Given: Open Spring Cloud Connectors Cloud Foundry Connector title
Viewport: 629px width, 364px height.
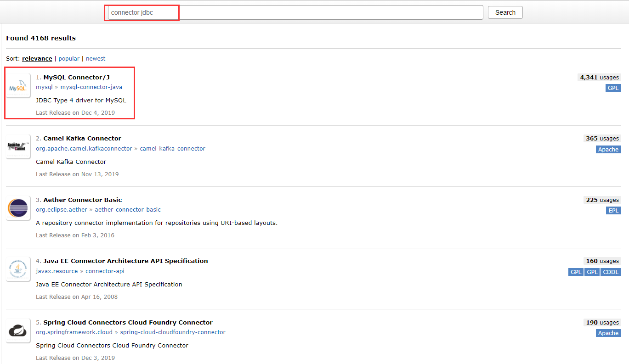Looking at the screenshot, I should pos(128,323).
